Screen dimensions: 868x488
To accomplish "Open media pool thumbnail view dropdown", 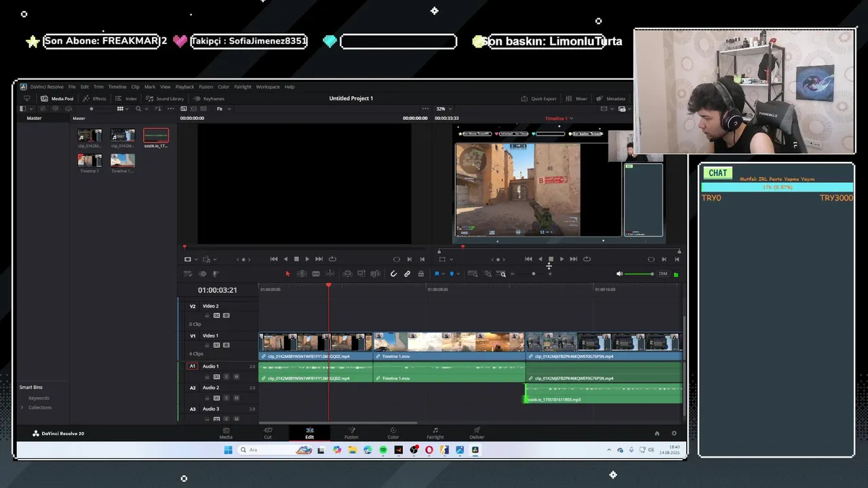I will [122, 108].
